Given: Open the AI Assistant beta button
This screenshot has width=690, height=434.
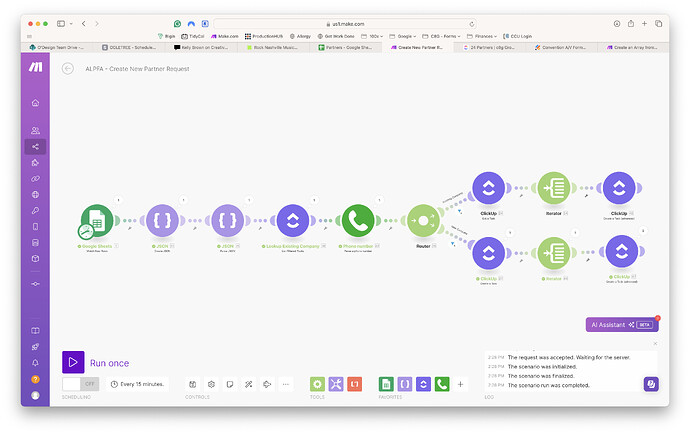Looking at the screenshot, I should point(622,324).
